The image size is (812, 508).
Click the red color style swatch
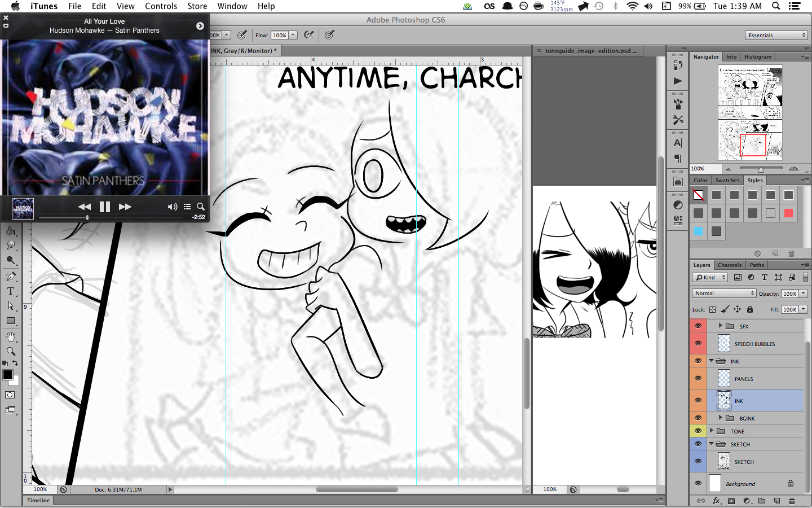[x=788, y=213]
